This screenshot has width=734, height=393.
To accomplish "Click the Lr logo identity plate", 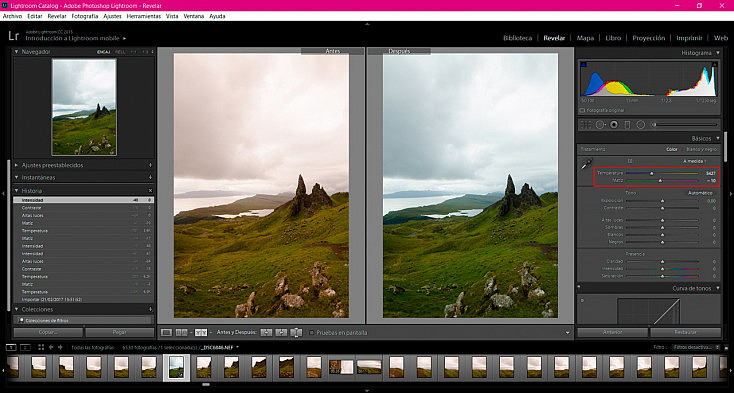I will click(14, 36).
